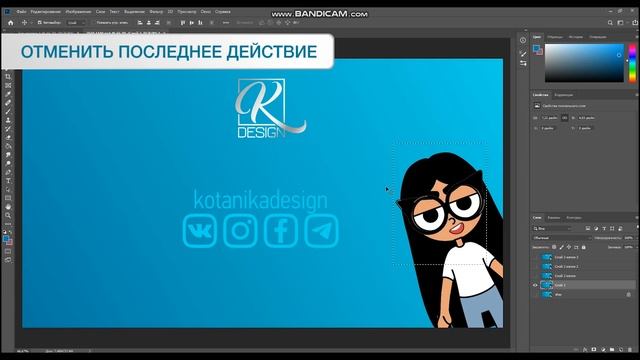The image size is (640, 360).
Task: Click the new adjustment layer icon
Action: click(603, 350)
